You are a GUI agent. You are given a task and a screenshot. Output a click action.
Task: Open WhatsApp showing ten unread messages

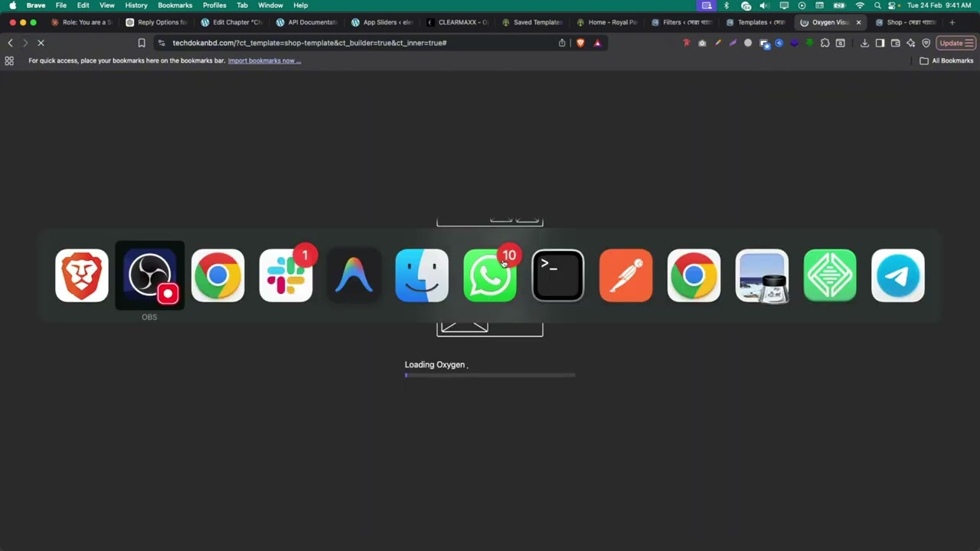coord(490,275)
